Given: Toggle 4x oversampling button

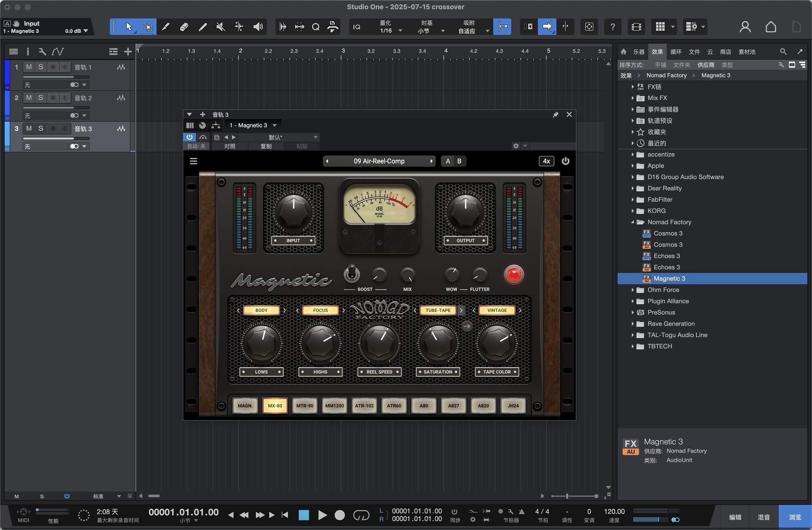Looking at the screenshot, I should [546, 161].
